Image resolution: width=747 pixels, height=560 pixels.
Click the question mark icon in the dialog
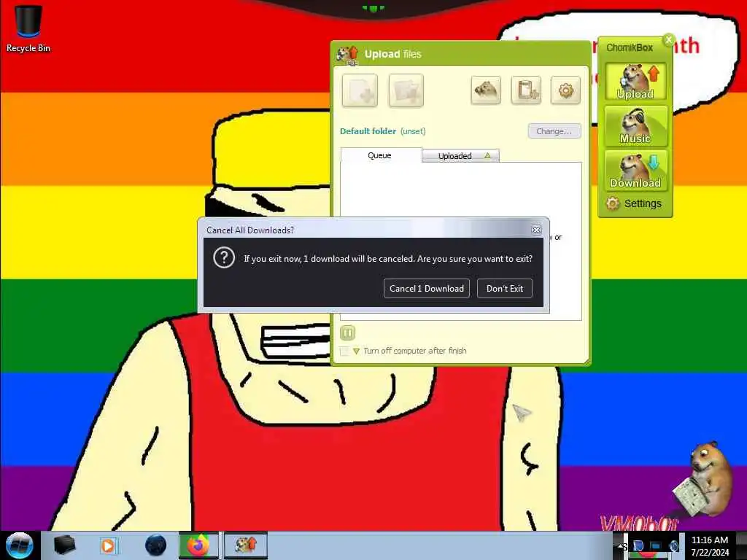click(x=224, y=258)
